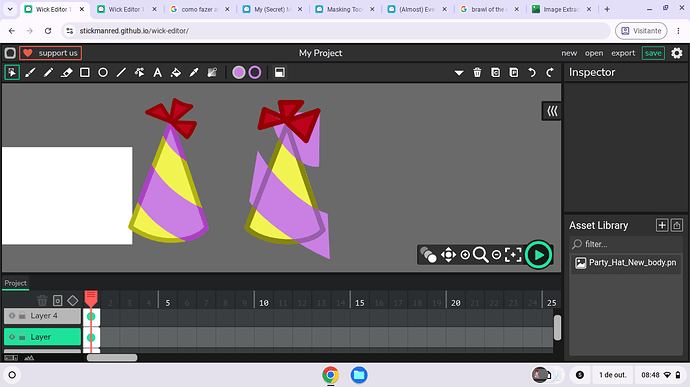This screenshot has height=387, width=690.
Task: Click the red playhead marker
Action: (91, 298)
